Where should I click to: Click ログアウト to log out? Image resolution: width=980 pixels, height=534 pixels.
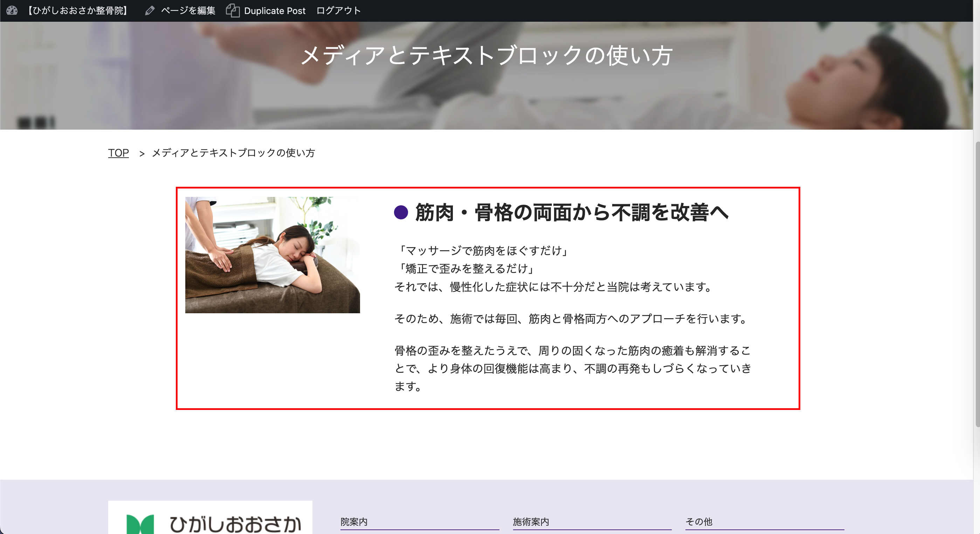(338, 11)
